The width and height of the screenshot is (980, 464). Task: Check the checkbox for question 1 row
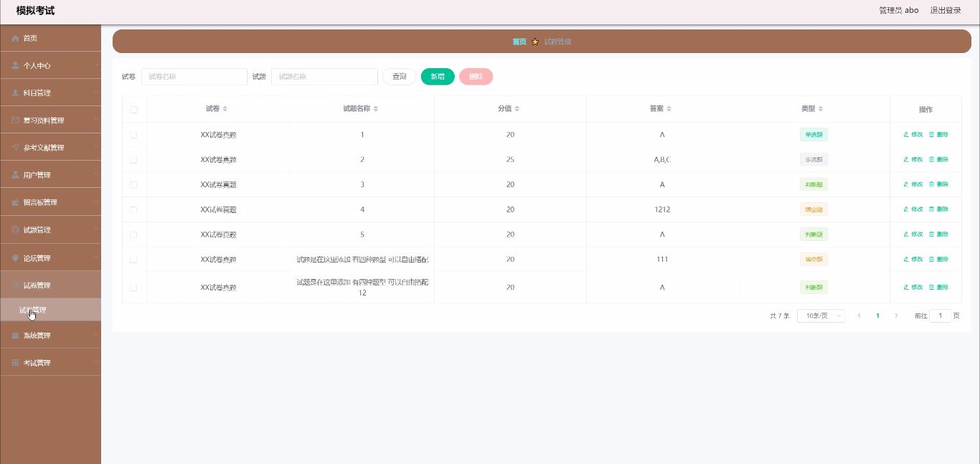point(134,135)
